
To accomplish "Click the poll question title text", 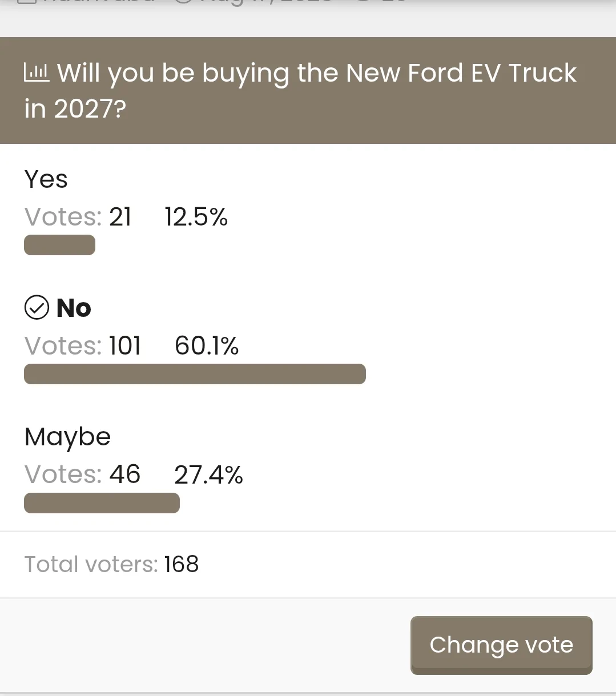I will [x=301, y=90].
